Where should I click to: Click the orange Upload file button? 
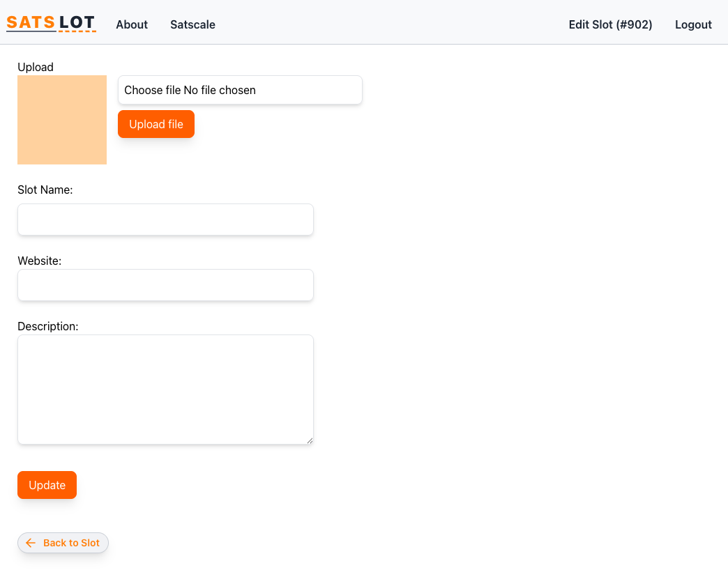156,124
